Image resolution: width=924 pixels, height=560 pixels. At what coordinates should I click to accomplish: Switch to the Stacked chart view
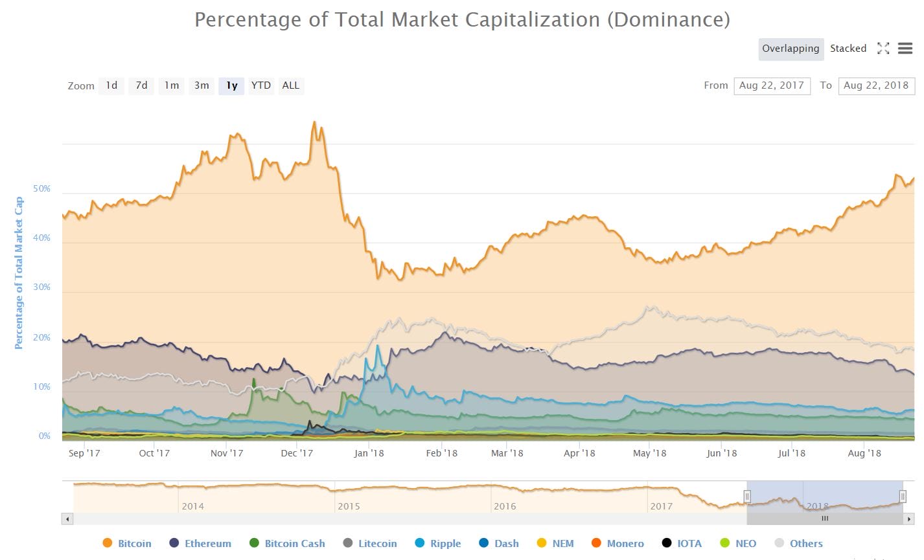[848, 49]
